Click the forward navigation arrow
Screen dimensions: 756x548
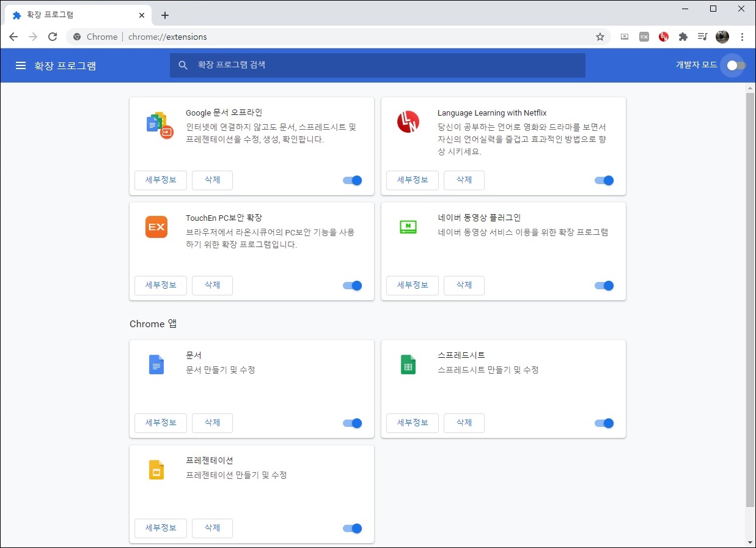[33, 37]
